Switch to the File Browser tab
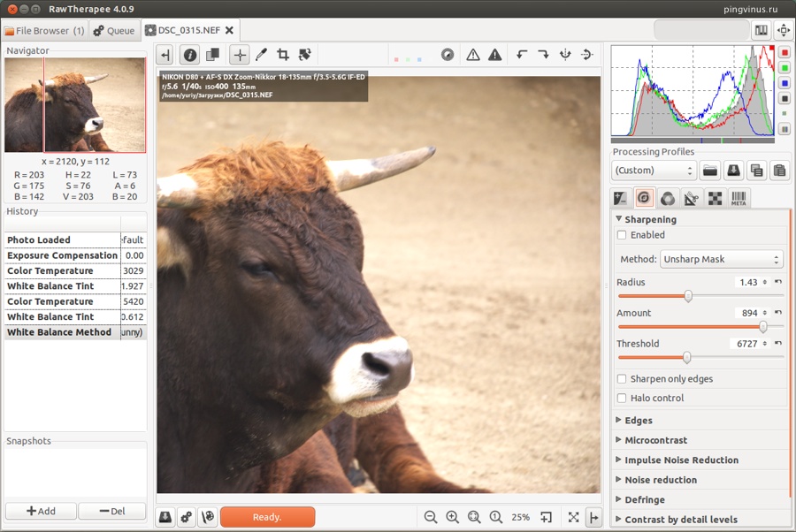The height and width of the screenshot is (532, 796). 44,31
